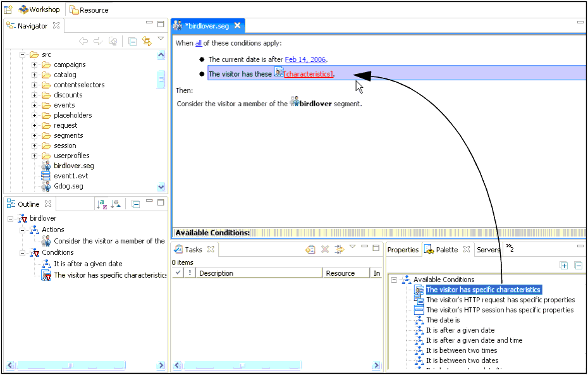
Task: Click the Add Task icon in Tasks
Action: [310, 249]
